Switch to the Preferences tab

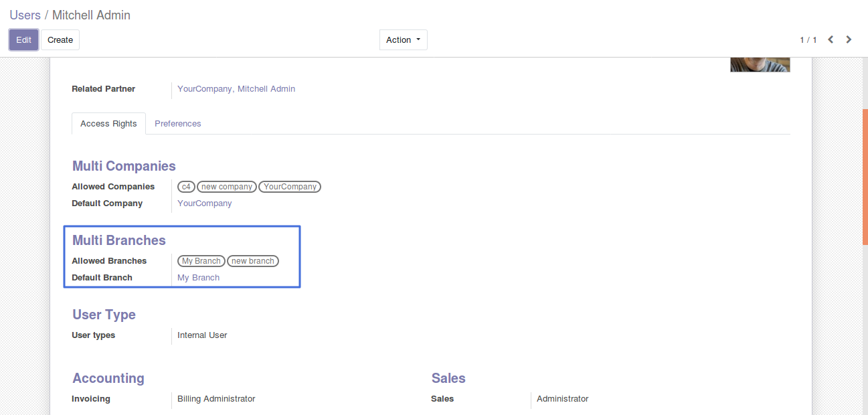tap(177, 123)
